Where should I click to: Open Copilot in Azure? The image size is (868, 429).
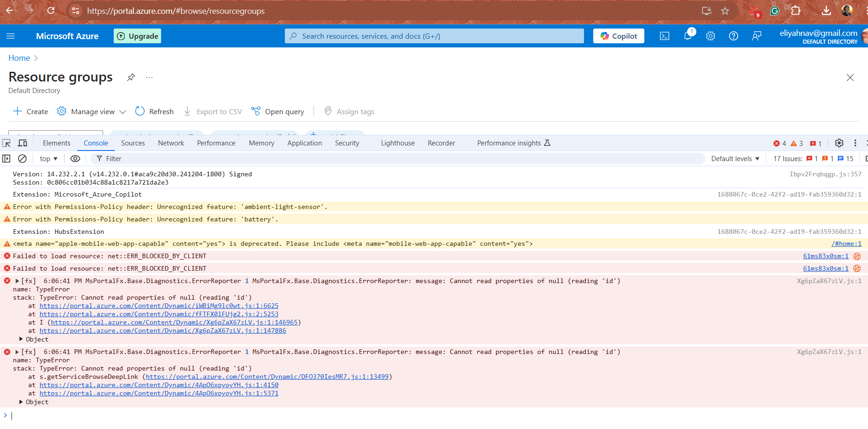point(619,36)
